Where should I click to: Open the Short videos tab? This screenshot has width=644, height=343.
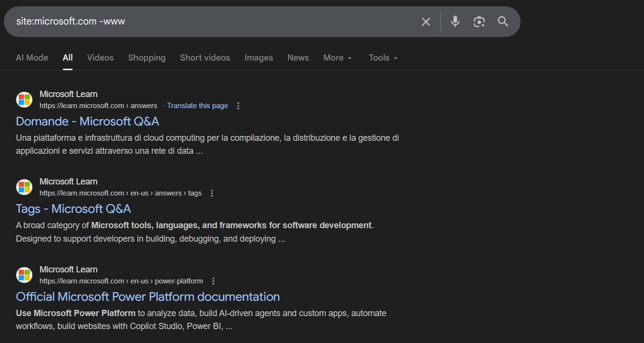click(205, 58)
